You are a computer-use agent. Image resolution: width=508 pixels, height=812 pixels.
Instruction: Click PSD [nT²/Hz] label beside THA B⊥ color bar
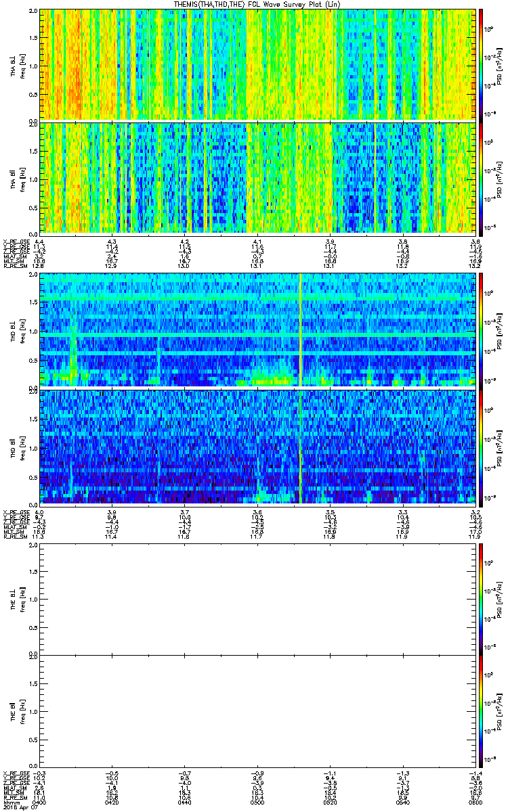499,65
